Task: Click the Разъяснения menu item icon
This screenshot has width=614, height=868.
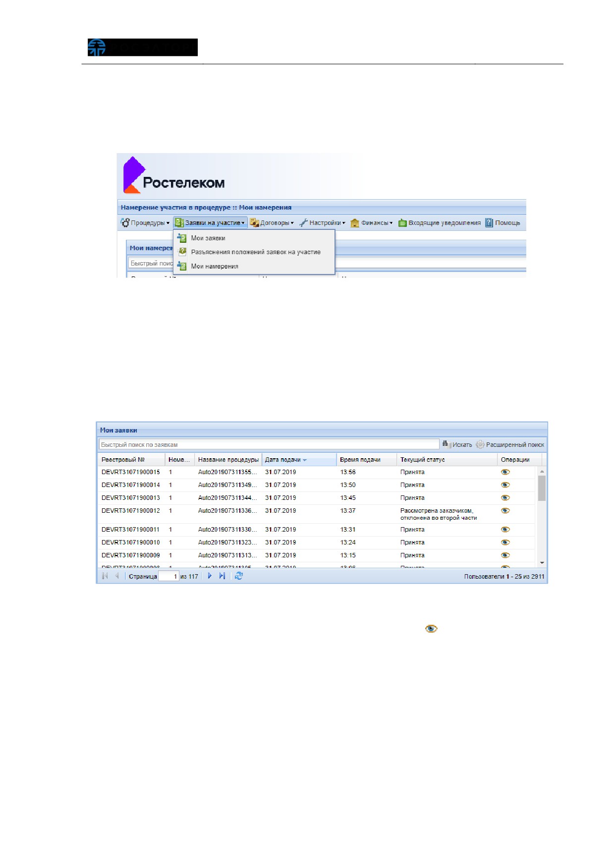Action: pos(182,252)
